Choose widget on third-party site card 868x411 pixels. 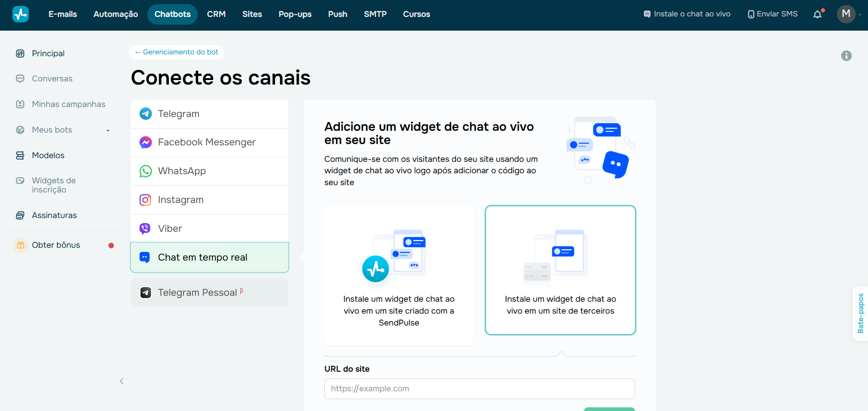point(561,270)
